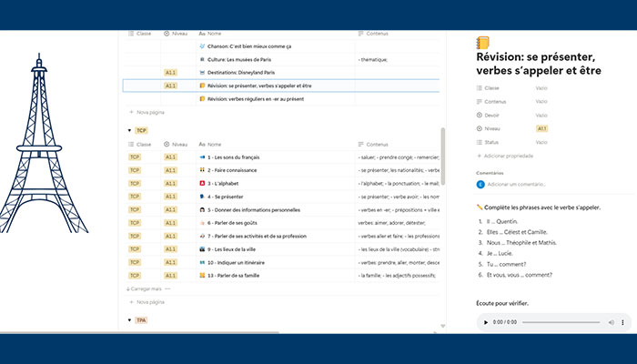Click the 'Chanson: C'est bien mieux comme ça' icon
Viewport: 637px width, 364px height.
coord(201,46)
